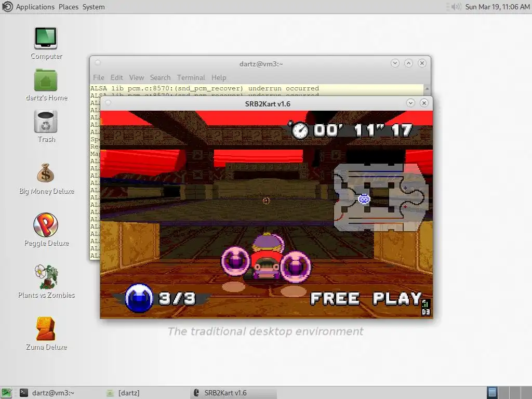Click the kart racer character in game
The image size is (532, 399).
pos(267,257)
